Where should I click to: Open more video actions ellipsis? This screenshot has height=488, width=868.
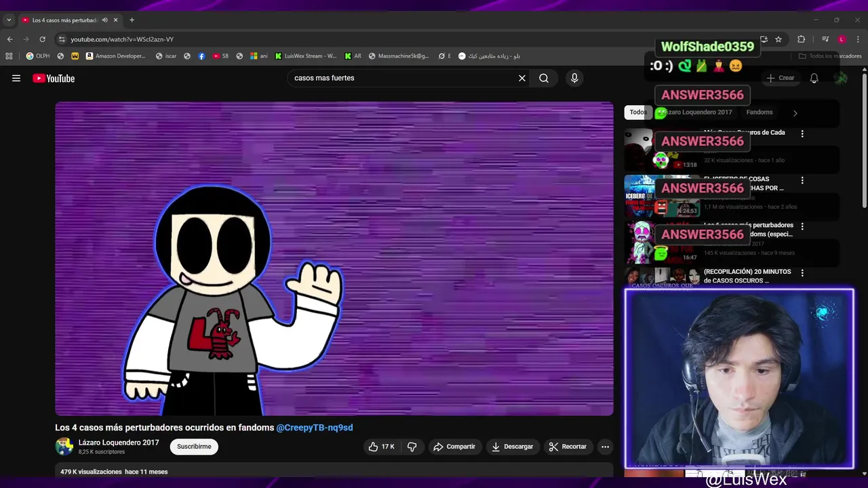[x=605, y=447]
